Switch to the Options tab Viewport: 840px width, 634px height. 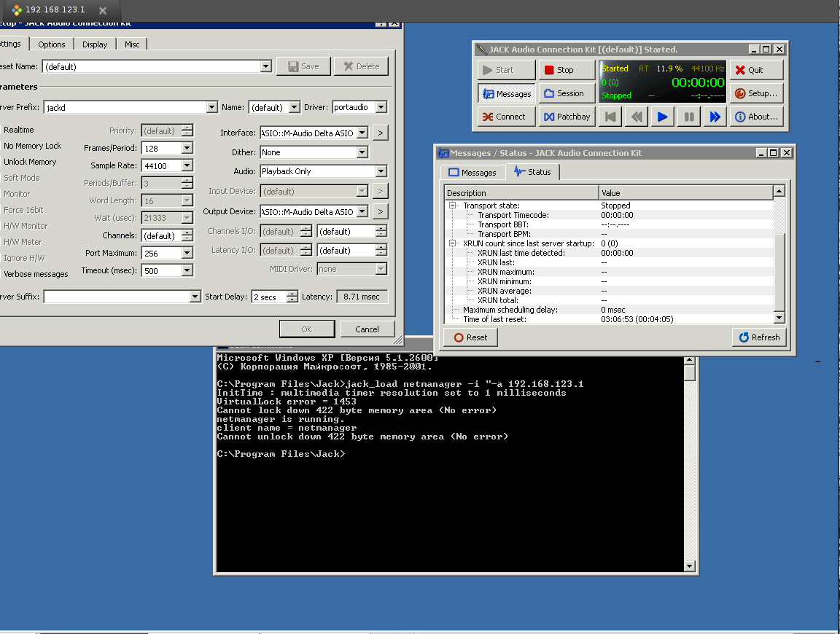52,44
